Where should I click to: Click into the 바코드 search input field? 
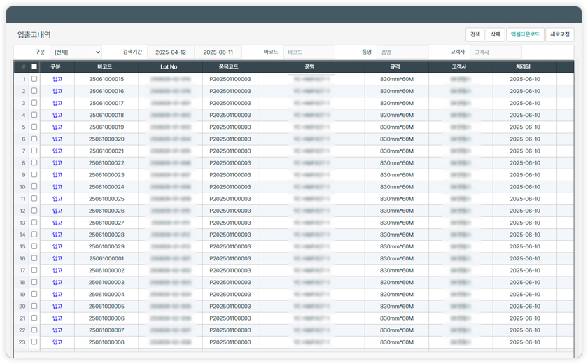tap(308, 52)
